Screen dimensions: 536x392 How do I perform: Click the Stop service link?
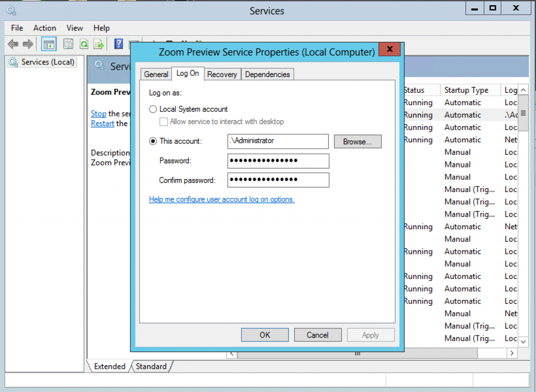point(98,114)
